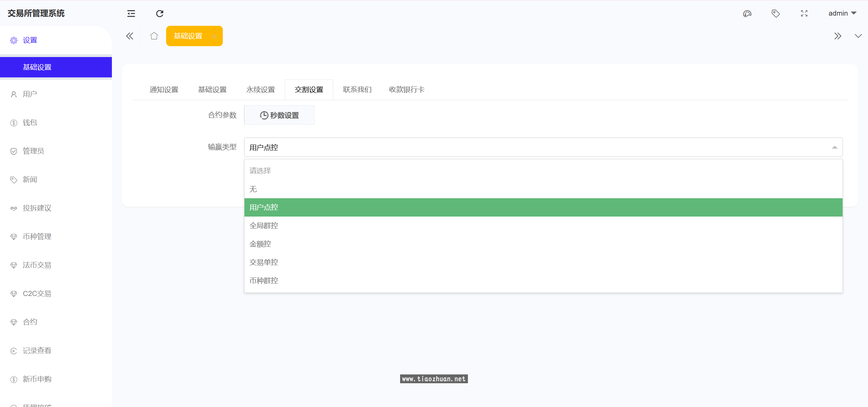Toggle fullscreen mode icon
This screenshot has width=868, height=407.
tap(804, 14)
